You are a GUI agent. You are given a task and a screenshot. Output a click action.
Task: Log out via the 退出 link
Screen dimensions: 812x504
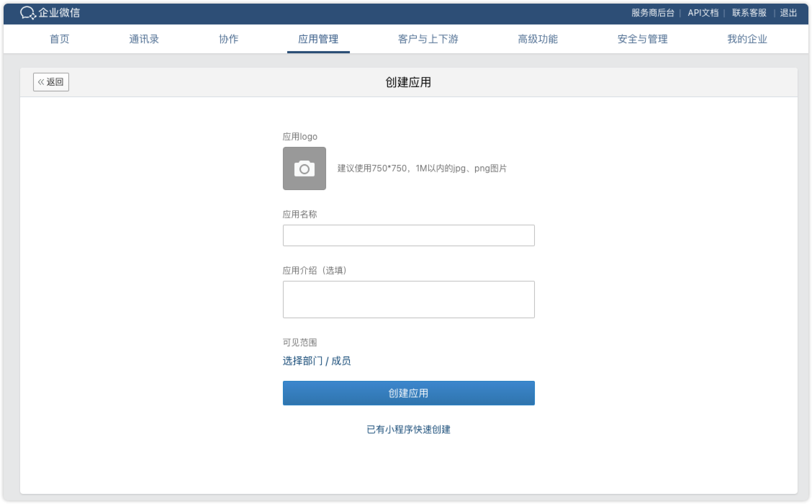[x=788, y=13]
